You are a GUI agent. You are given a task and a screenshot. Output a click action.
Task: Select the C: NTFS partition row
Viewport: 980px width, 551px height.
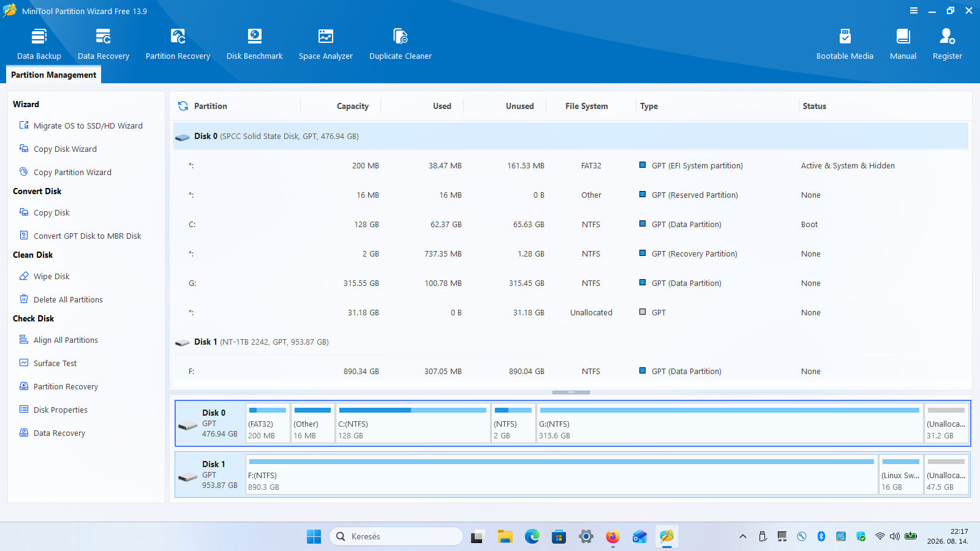pyautogui.click(x=571, y=224)
